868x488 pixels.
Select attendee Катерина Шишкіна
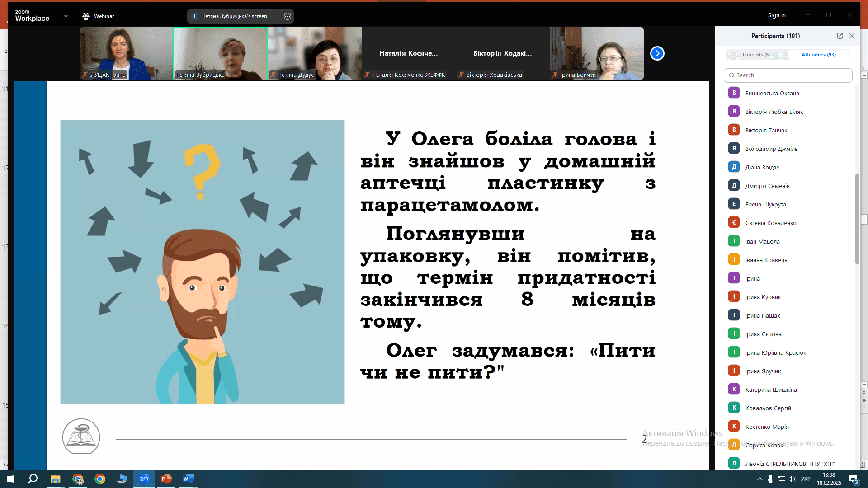pyautogui.click(x=789, y=389)
